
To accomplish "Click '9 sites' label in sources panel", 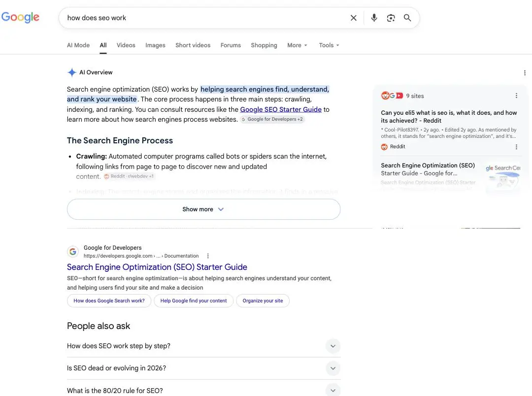I will 415,96.
